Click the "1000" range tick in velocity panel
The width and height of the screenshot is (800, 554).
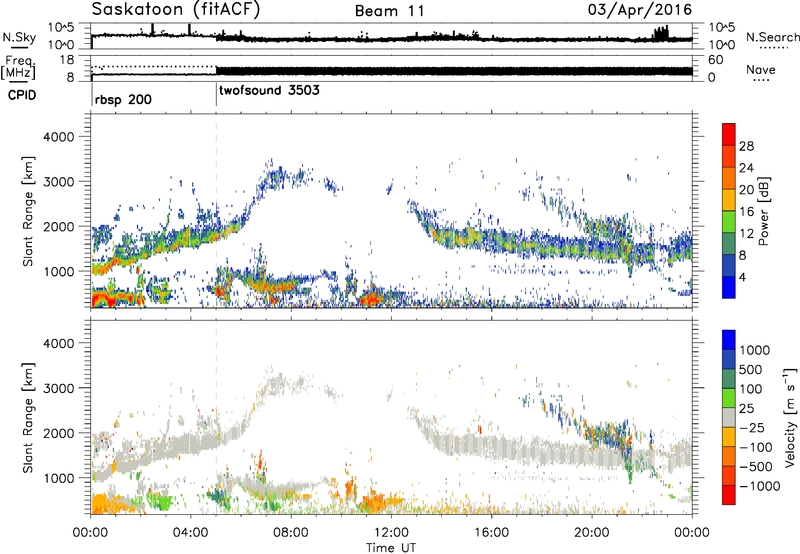[58, 478]
